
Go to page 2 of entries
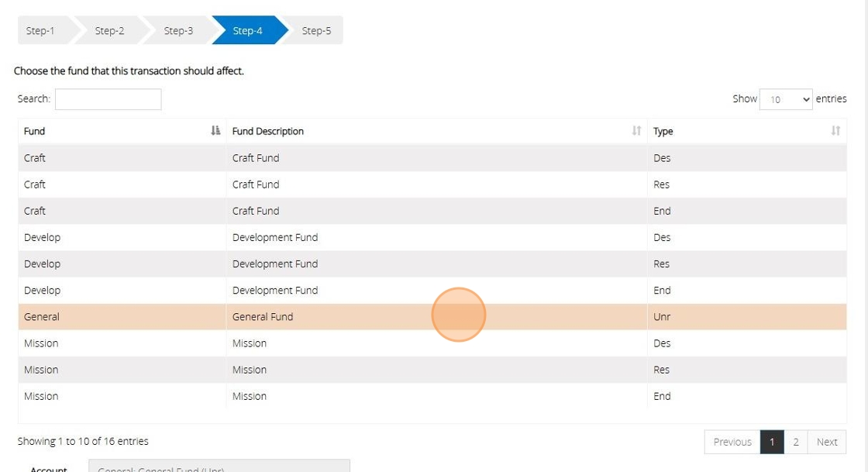795,442
